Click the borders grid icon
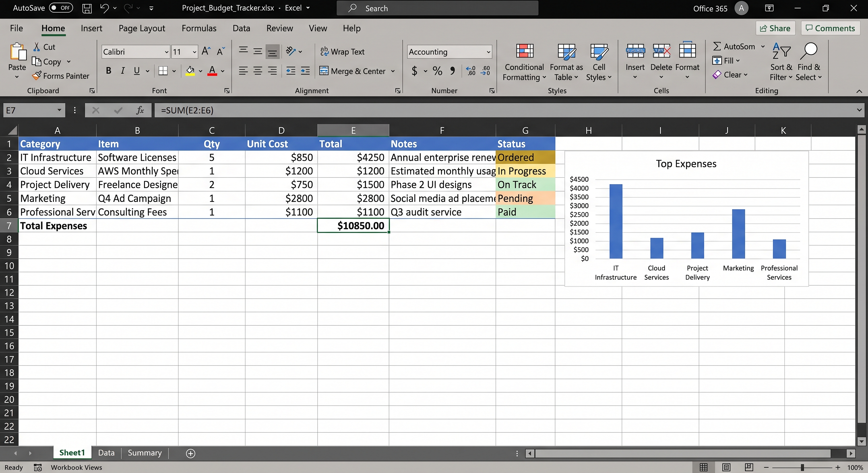The height and width of the screenshot is (473, 868). pyautogui.click(x=163, y=71)
